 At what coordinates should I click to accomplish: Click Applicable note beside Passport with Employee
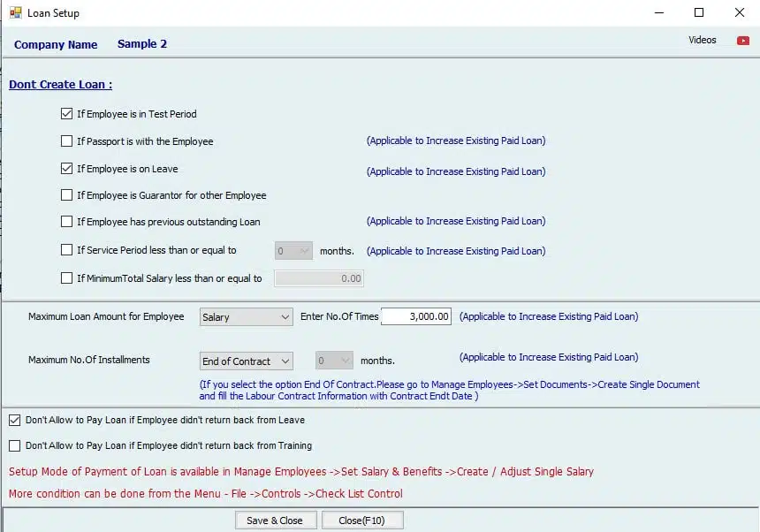(456, 141)
